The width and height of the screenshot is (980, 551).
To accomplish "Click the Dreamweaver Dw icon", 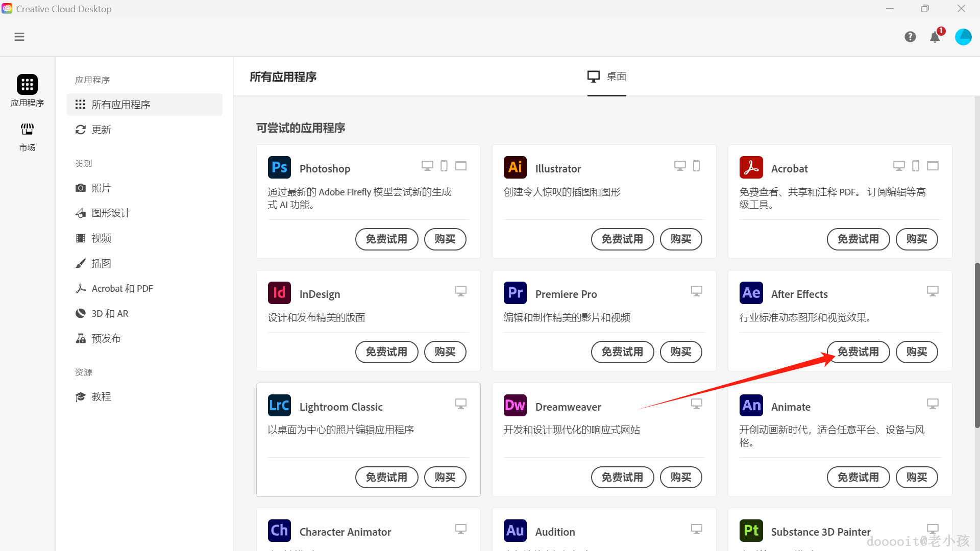I will 515,405.
